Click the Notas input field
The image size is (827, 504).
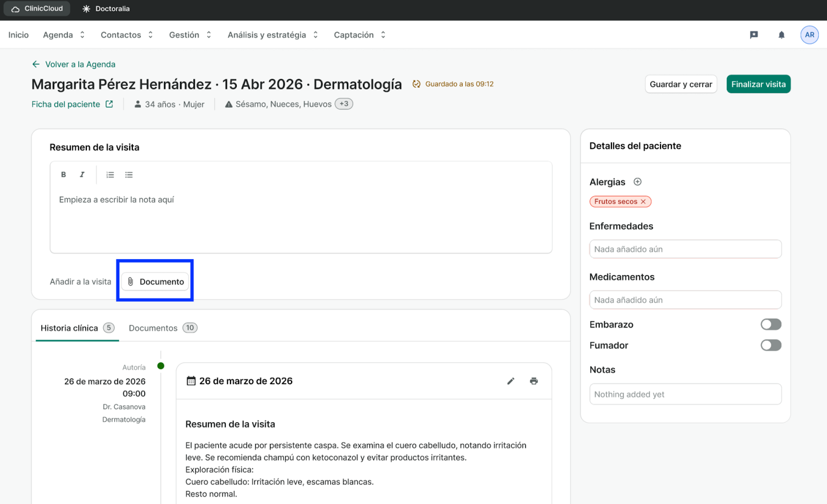[x=685, y=394]
